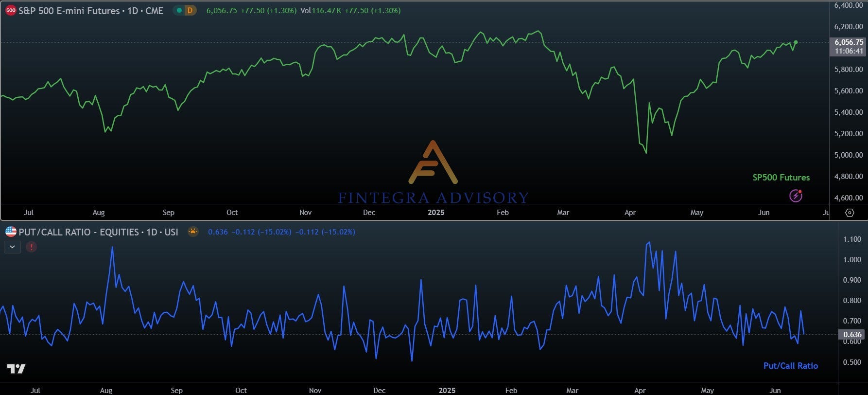Click the 5,800.00 price axis label
The image size is (868, 395).
[x=849, y=70]
